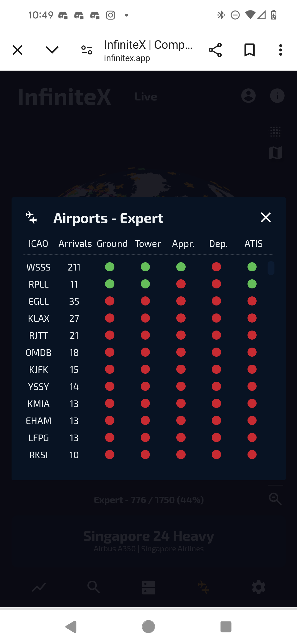Click WSSS green Ground status dot
Screen dimensions: 297x644
pos(110,267)
